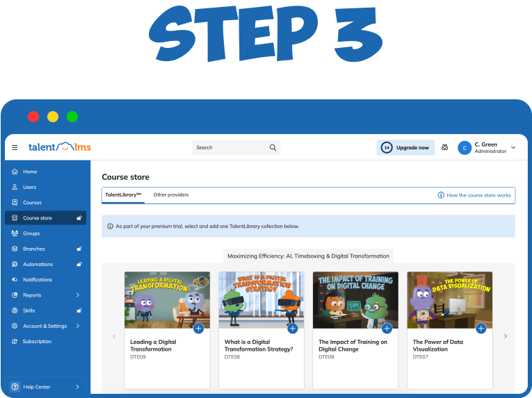Open the messages inbox icon
The image size is (532, 398).
click(x=445, y=147)
